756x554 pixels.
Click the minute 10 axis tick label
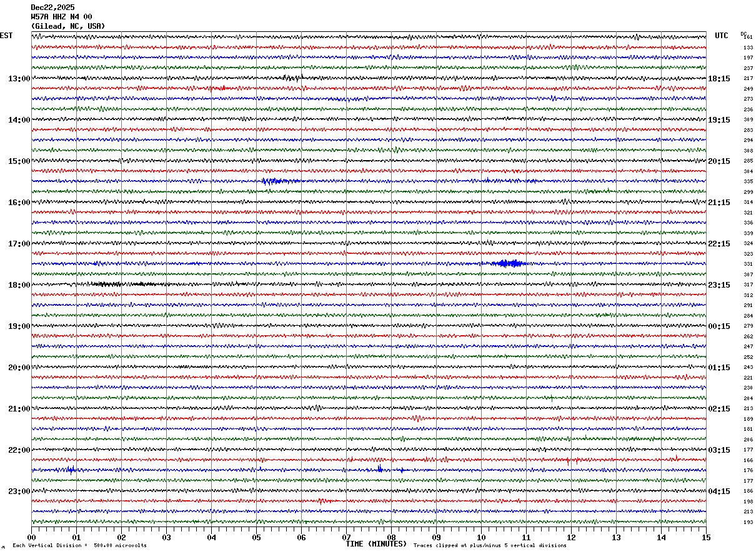(481, 537)
